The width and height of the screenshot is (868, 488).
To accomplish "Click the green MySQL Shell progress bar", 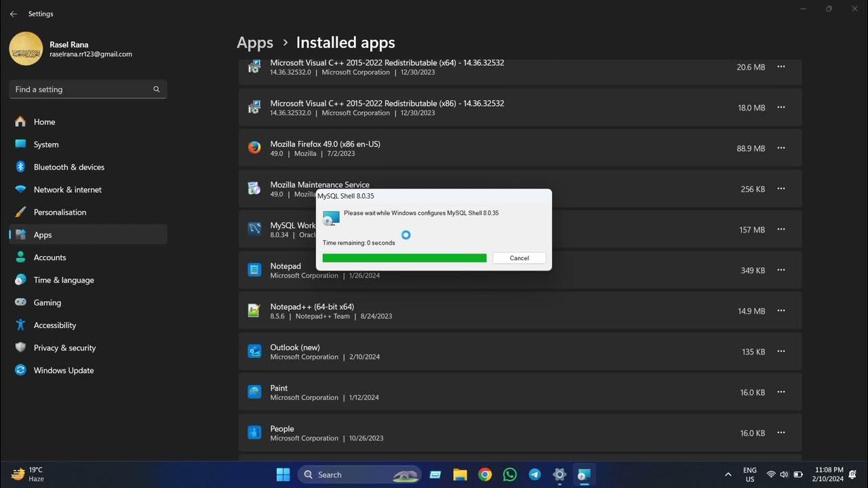I will [405, 258].
